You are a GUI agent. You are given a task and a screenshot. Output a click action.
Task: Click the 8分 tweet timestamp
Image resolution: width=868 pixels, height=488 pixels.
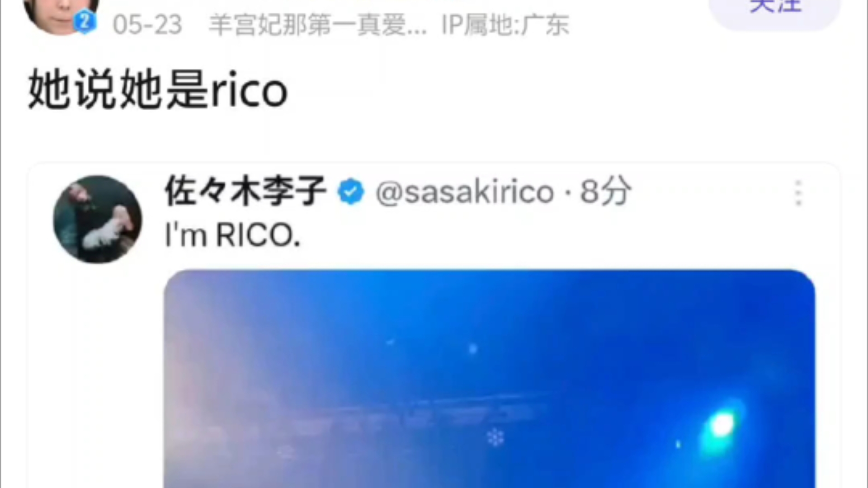[606, 192]
